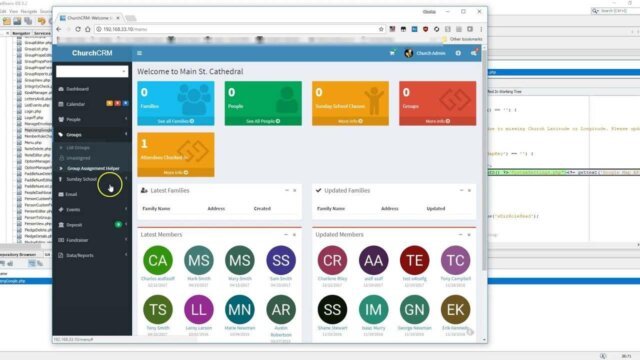Viewport: 640px width, 360px height.
Task: Open Other bookmarks folder
Action: (462, 39)
